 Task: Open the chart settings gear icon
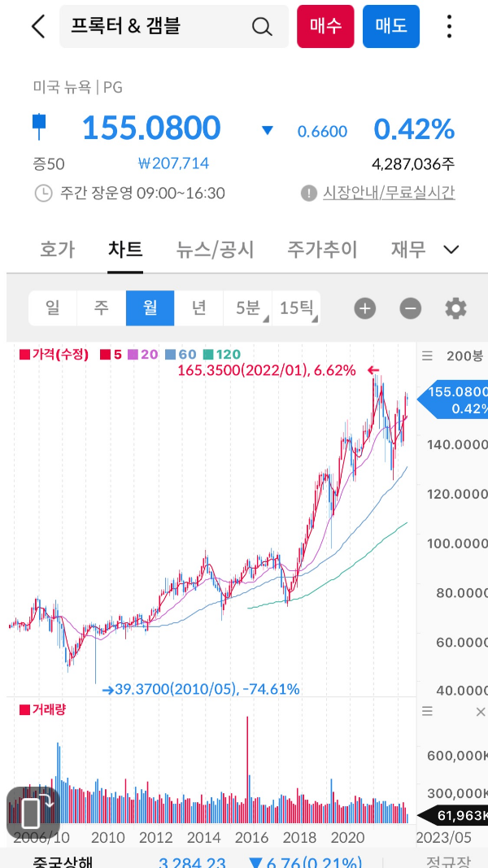click(x=455, y=308)
